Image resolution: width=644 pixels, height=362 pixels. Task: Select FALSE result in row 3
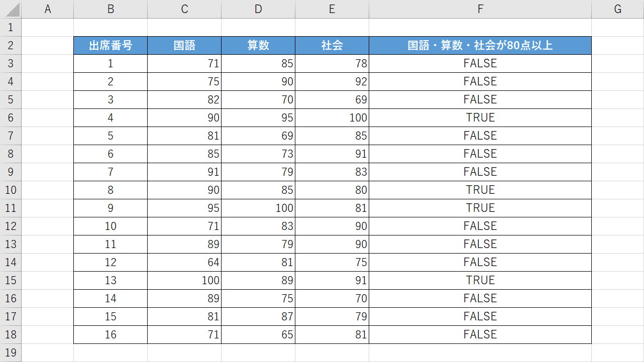click(480, 63)
